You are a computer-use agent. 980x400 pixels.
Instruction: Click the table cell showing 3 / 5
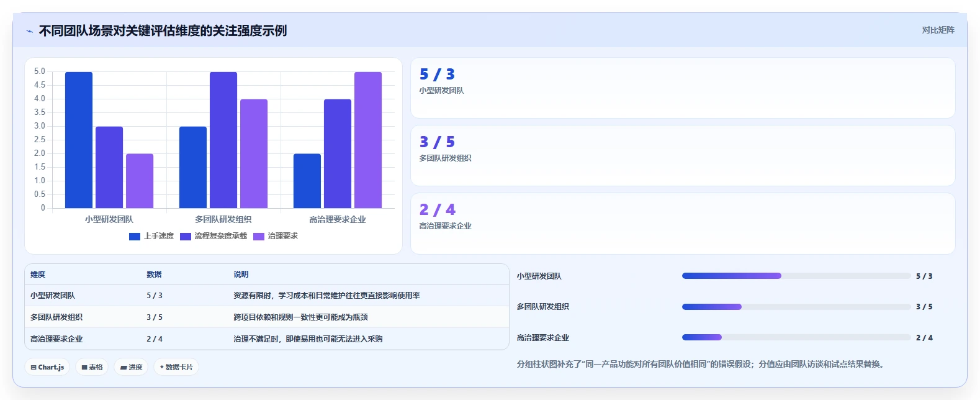tap(155, 317)
